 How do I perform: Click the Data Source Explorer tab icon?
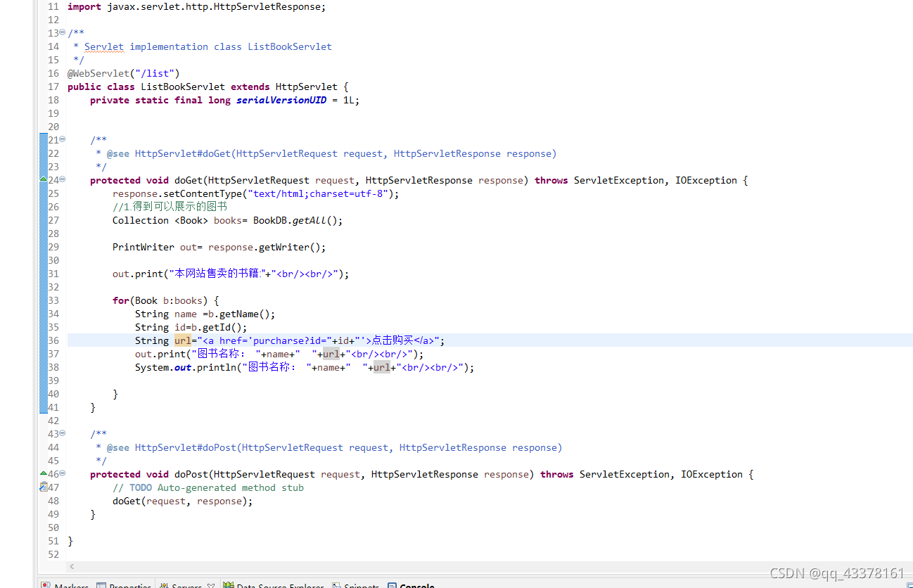[229, 584]
